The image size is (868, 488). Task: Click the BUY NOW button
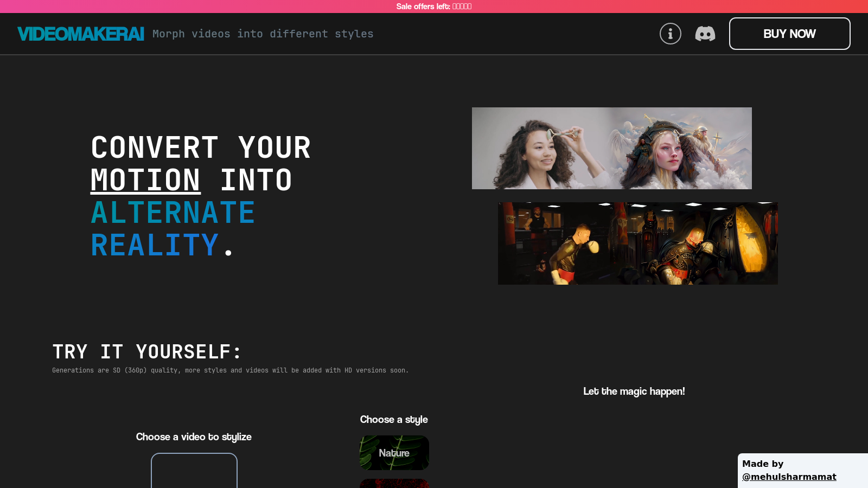point(789,34)
